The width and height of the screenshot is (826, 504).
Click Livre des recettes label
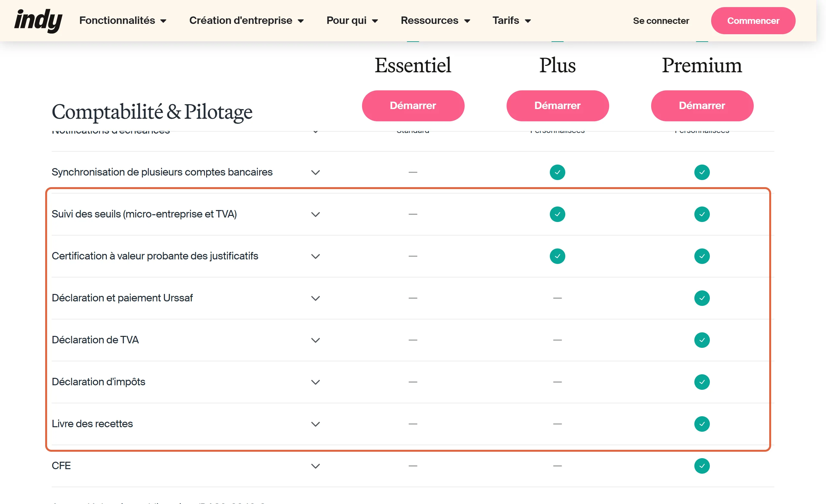point(92,424)
